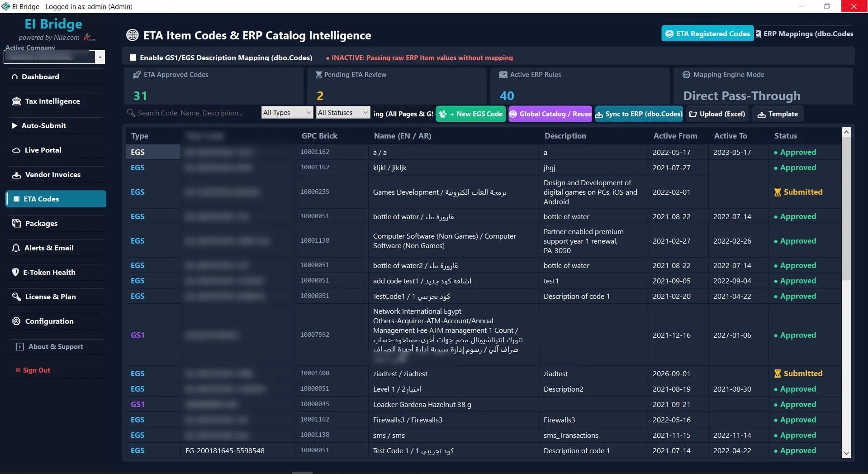Click the search magnifier icon
The height and width of the screenshot is (474, 868).
tap(131, 113)
